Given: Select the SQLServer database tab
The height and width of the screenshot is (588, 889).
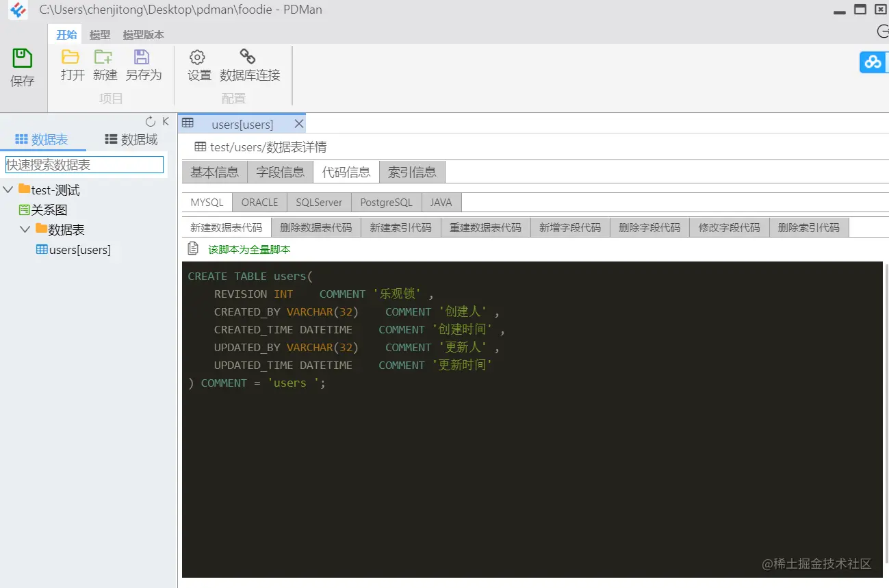Looking at the screenshot, I should coord(319,203).
